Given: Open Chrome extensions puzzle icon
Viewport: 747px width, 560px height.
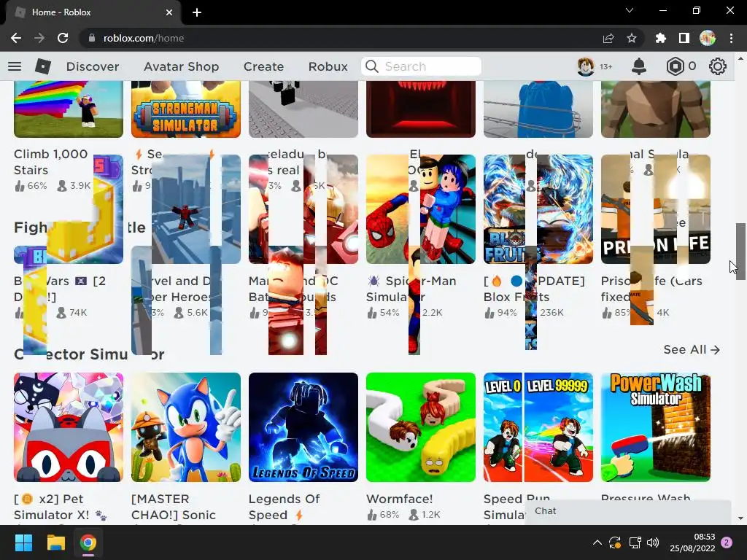Looking at the screenshot, I should [660, 38].
